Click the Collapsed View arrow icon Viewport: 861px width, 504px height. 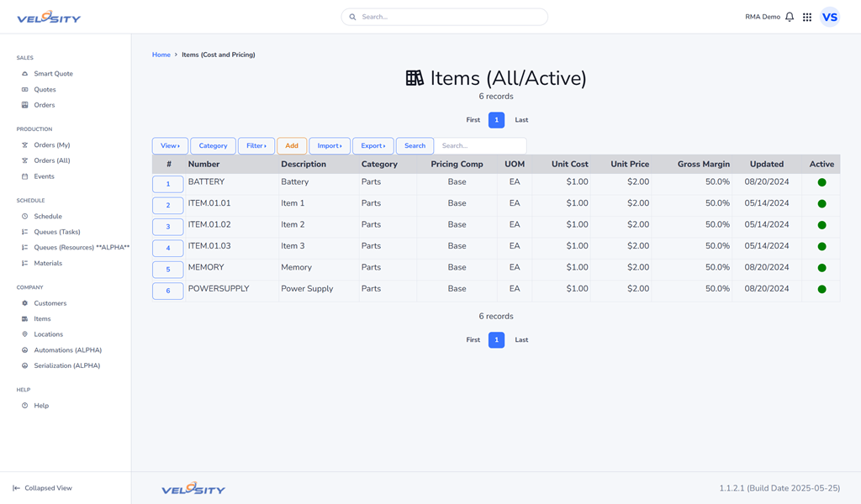(16, 488)
